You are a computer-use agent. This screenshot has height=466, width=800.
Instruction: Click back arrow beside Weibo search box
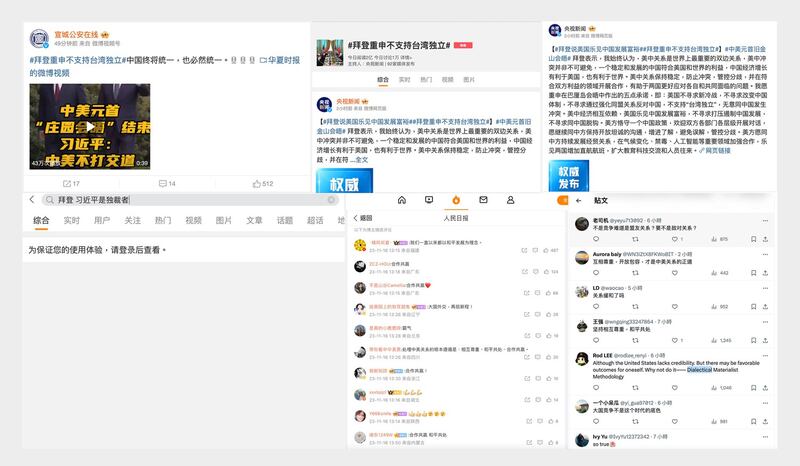33,200
